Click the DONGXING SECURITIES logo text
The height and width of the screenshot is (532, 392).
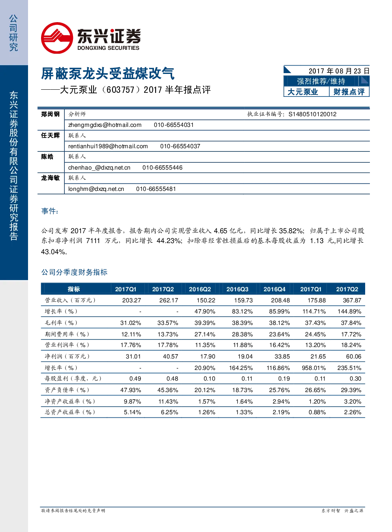click(x=108, y=48)
